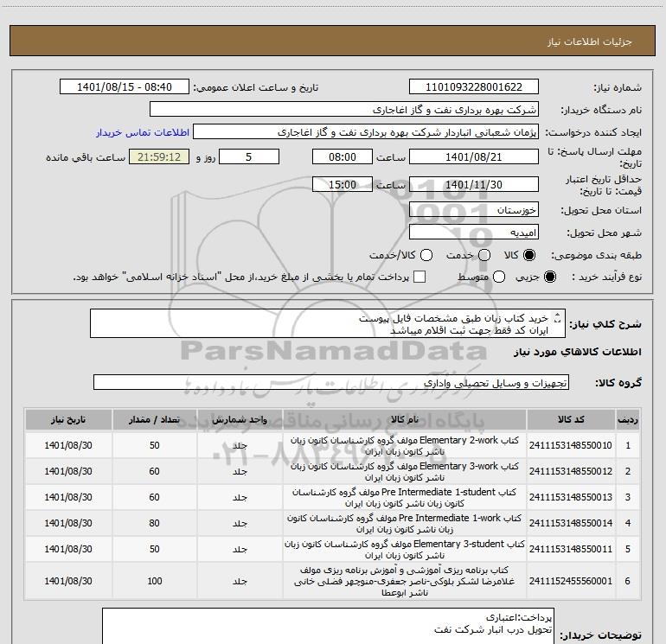666x644 pixels.
Task: Click the remaining days field showing 5
Action: [x=249, y=156]
